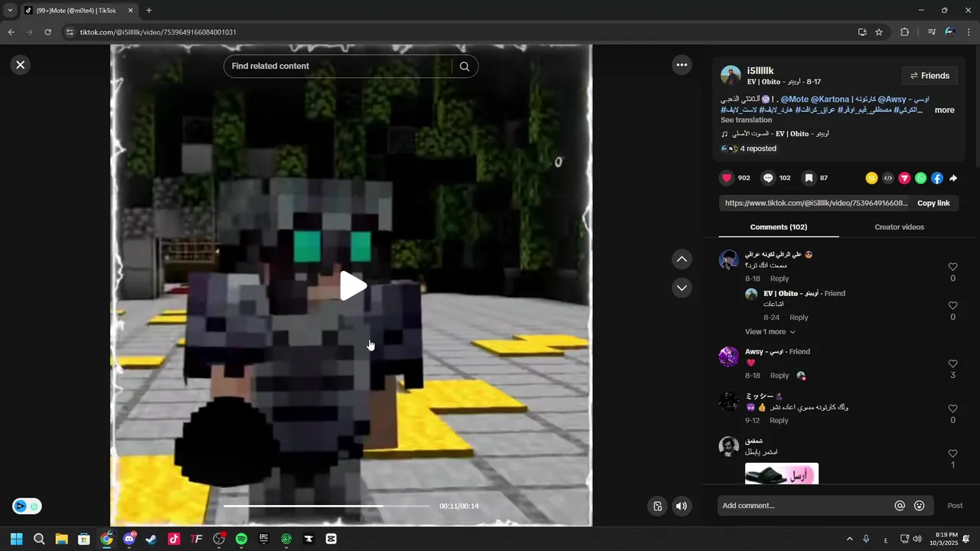Open more share options arrow
980x551 pixels.
(x=953, y=178)
